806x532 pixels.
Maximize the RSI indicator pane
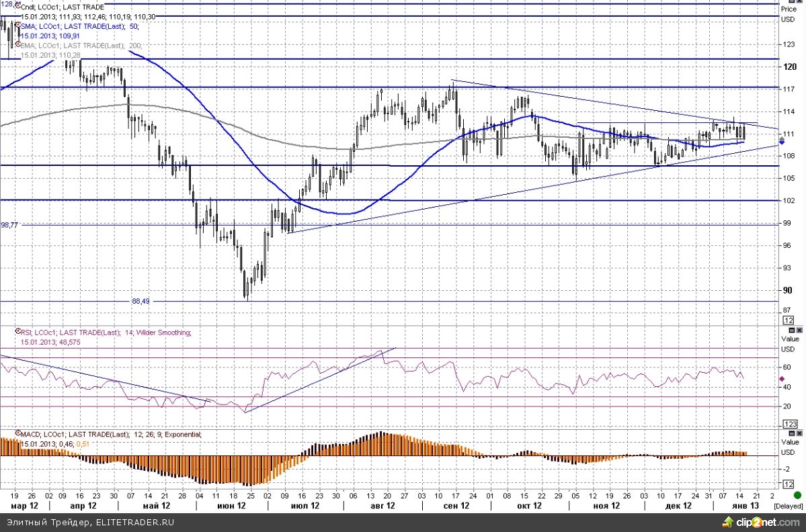tap(791, 331)
